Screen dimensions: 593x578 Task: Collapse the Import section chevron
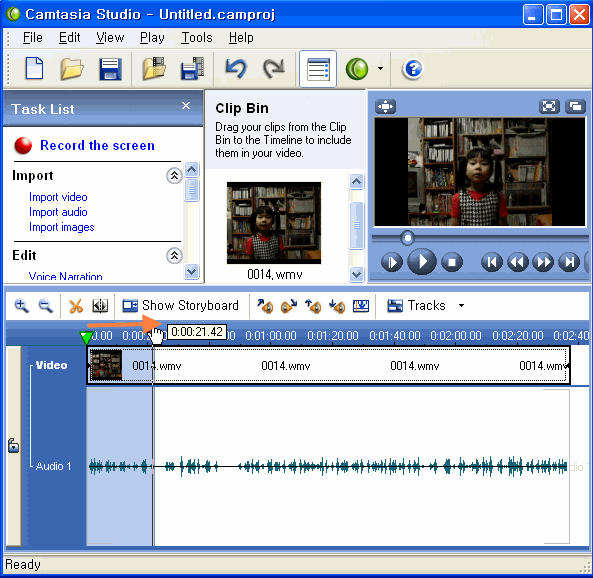[x=174, y=176]
